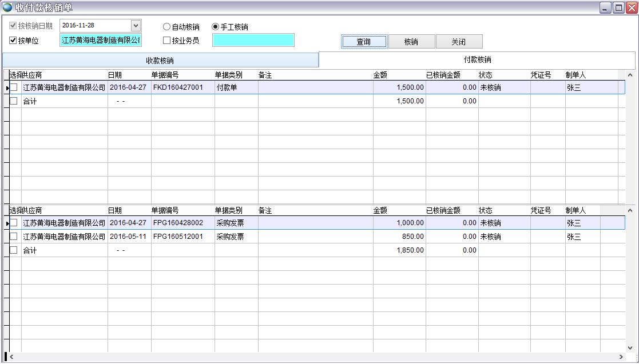
Task: Click the 查询 query button
Action: (363, 41)
